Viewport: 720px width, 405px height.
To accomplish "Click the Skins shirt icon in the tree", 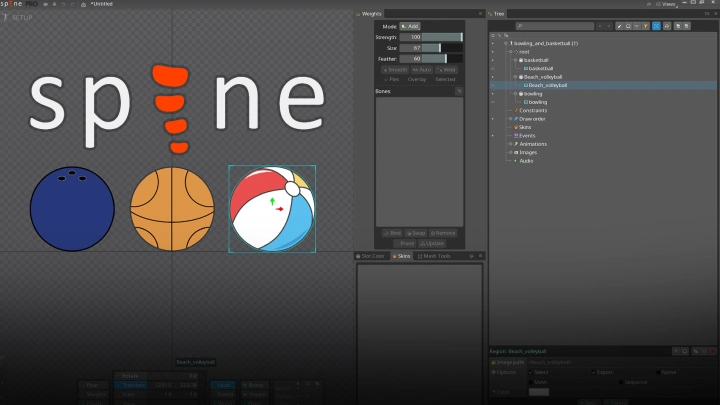I will [516, 127].
